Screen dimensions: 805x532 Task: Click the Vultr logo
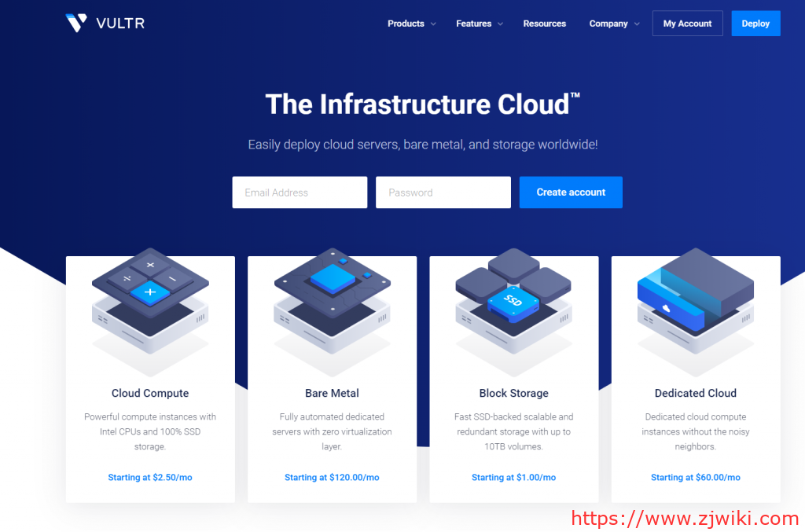(105, 23)
